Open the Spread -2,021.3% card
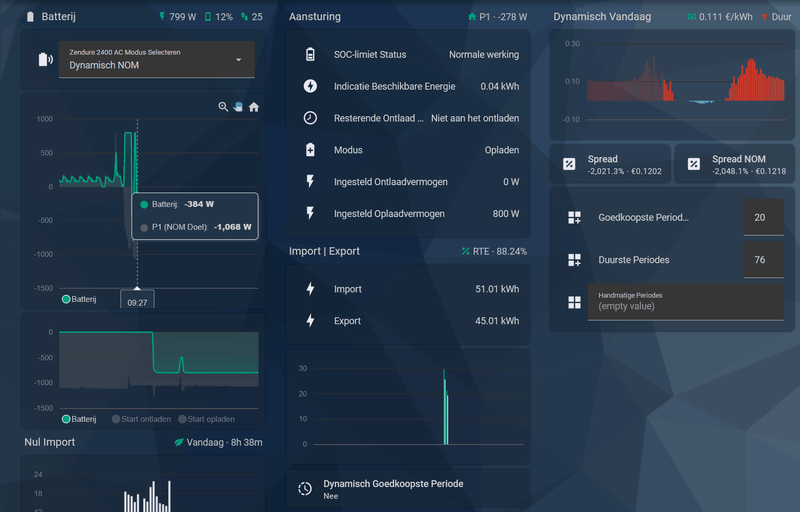 610,164
